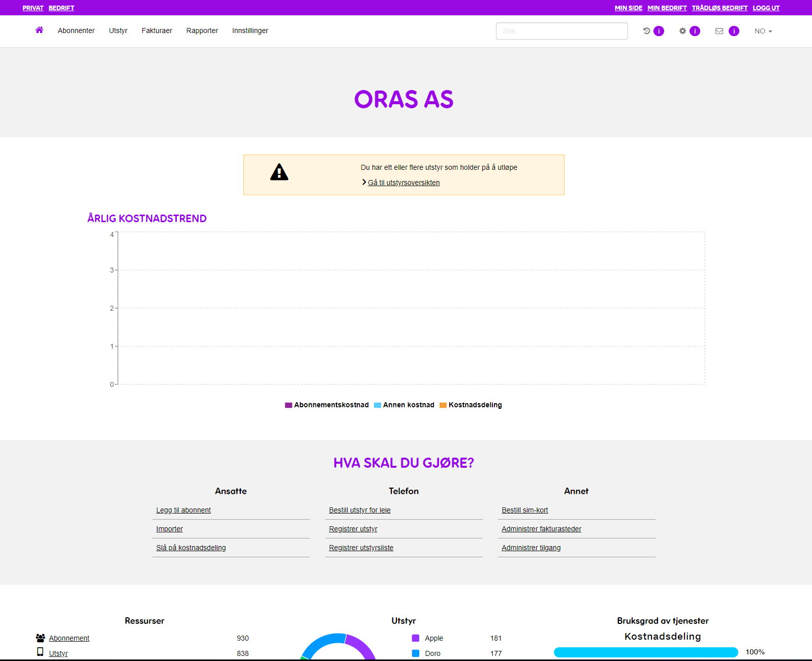
Task: Switch to PRIVAT in top bar
Action: click(33, 8)
